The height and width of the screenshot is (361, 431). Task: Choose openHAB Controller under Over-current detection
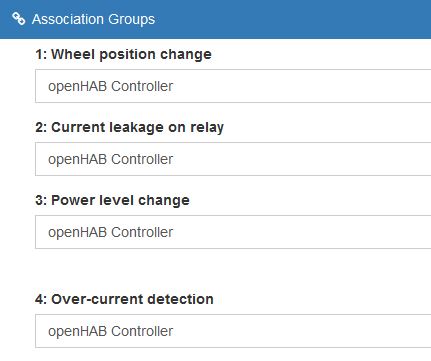coord(111,331)
